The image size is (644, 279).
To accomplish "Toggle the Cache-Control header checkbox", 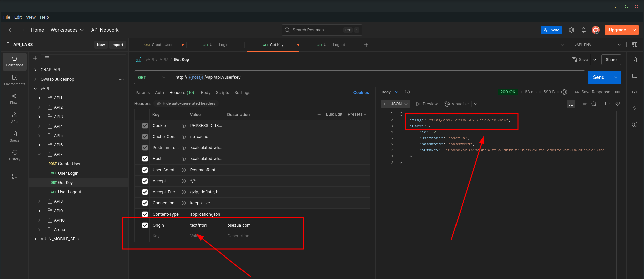I will [x=145, y=137].
